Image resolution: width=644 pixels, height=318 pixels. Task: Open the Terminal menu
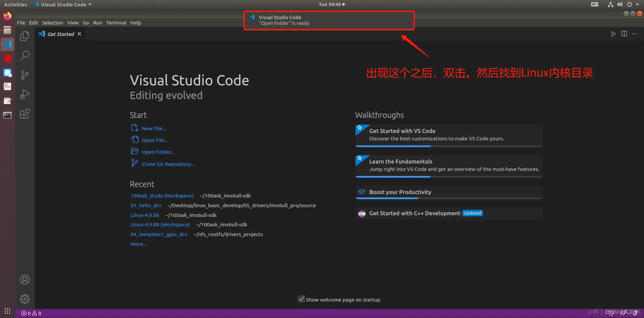click(116, 23)
